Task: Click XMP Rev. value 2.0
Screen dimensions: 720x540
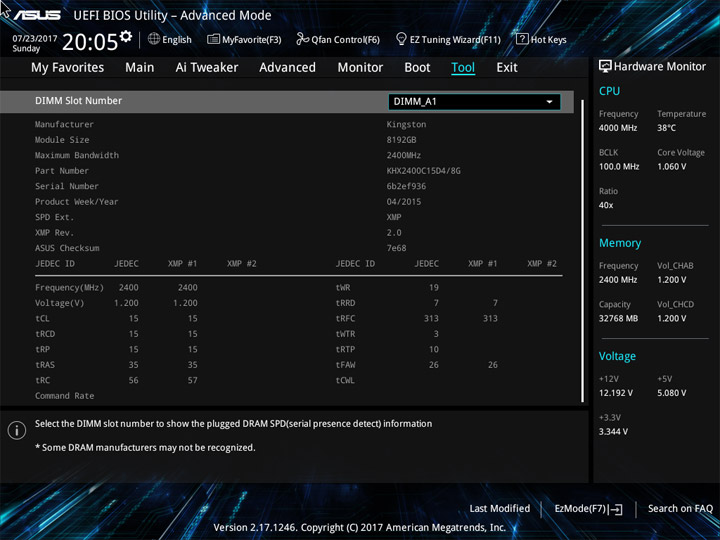Action: (x=394, y=233)
